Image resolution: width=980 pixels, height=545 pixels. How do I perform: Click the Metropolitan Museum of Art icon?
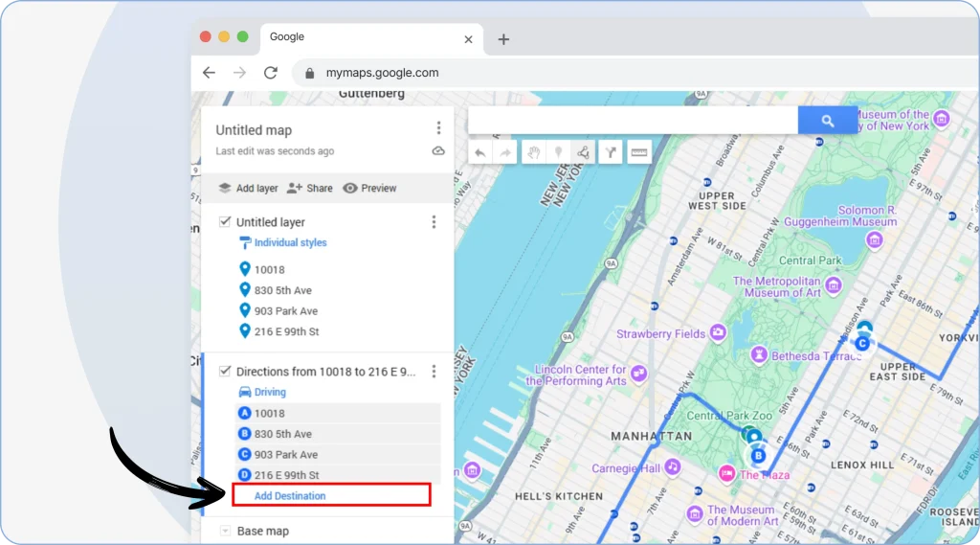(834, 286)
